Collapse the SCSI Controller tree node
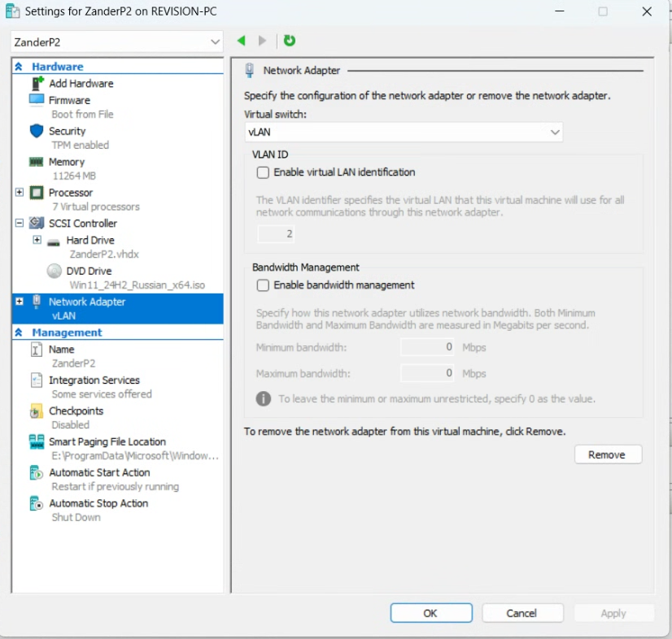Image resolution: width=672 pixels, height=639 pixels. pyautogui.click(x=20, y=223)
